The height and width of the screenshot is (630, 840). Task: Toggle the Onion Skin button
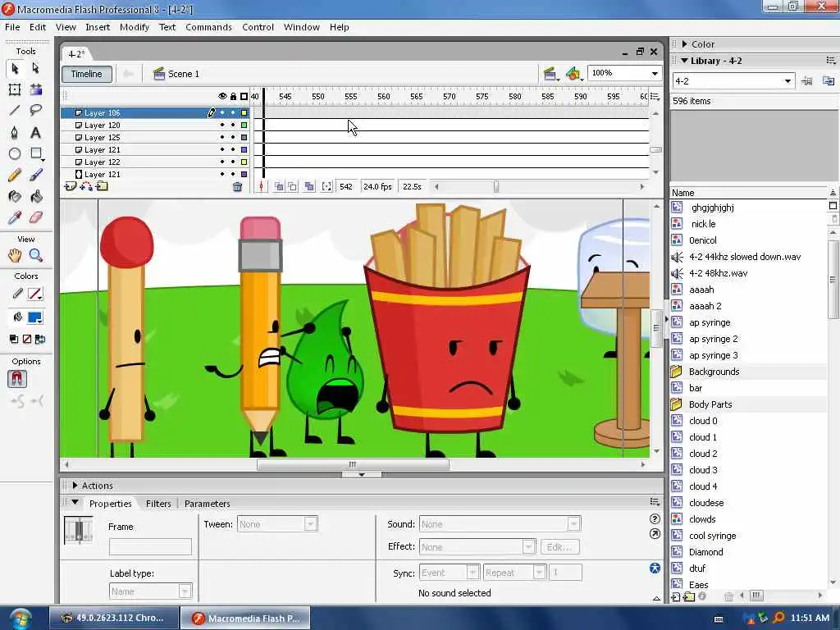pyautogui.click(x=279, y=186)
